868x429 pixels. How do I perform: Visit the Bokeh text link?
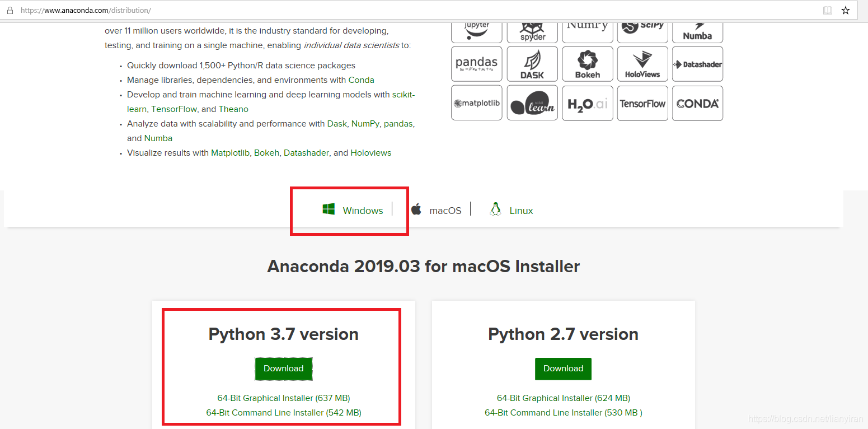tap(266, 153)
